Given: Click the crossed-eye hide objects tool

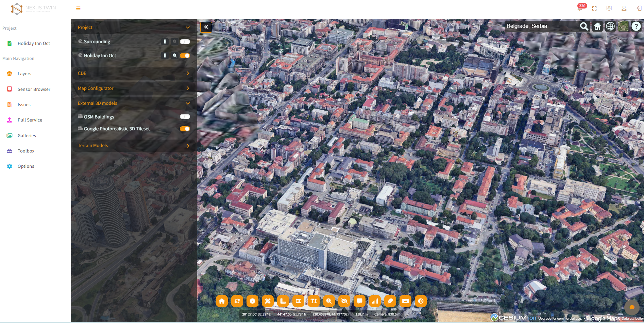Looking at the screenshot, I should pyautogui.click(x=344, y=301).
